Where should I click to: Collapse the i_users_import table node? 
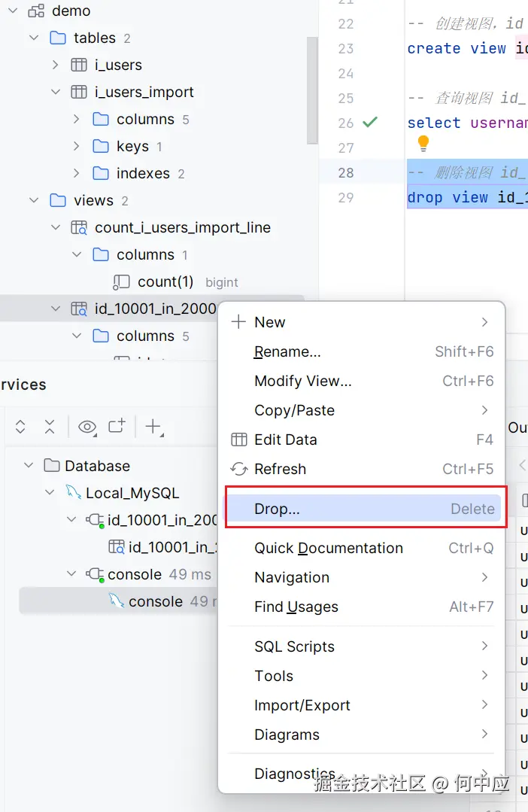point(56,92)
